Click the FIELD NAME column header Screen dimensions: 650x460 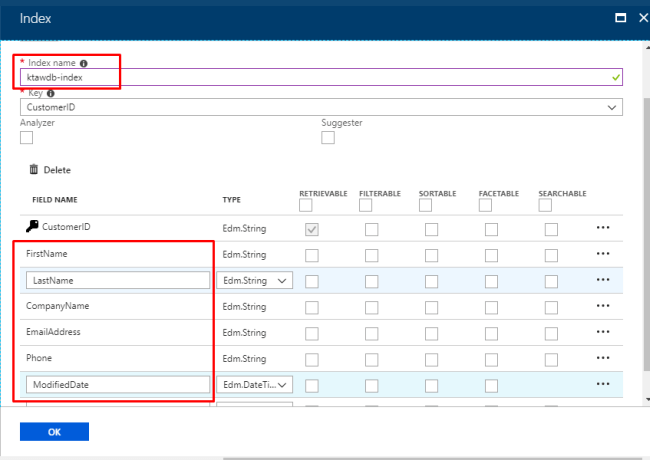pos(55,200)
